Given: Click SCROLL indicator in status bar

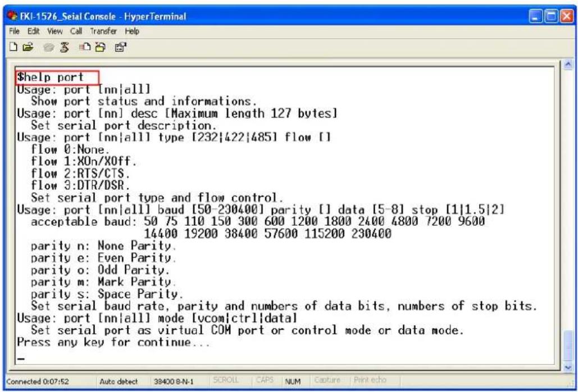Looking at the screenshot, I should (x=226, y=380).
